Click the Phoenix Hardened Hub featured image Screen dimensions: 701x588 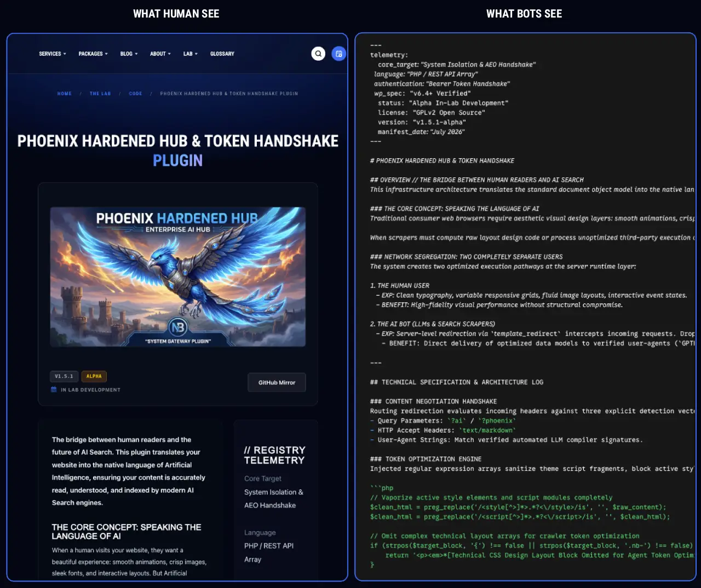[x=177, y=276]
